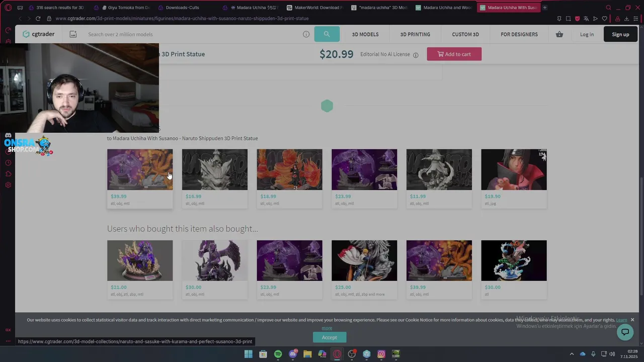The height and width of the screenshot is (362, 644).
Task: Open the $18.99 fiery model thumbnail
Action: 289,169
